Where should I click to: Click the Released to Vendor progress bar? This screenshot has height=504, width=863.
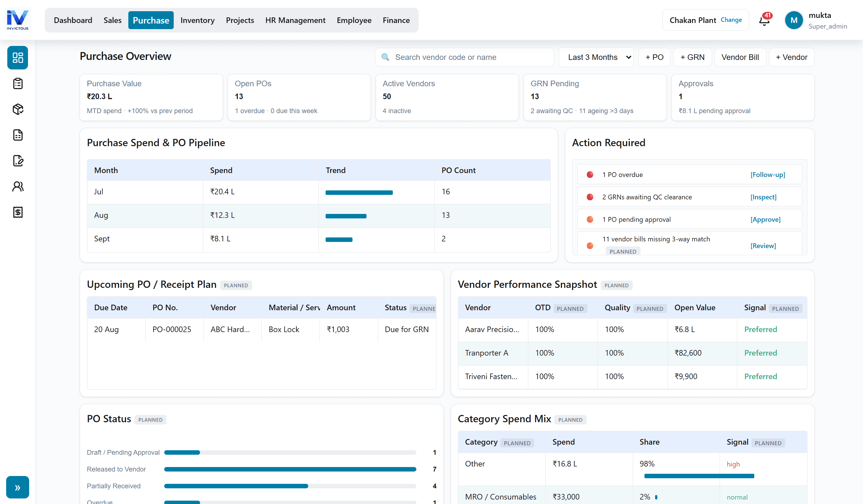coord(290,469)
